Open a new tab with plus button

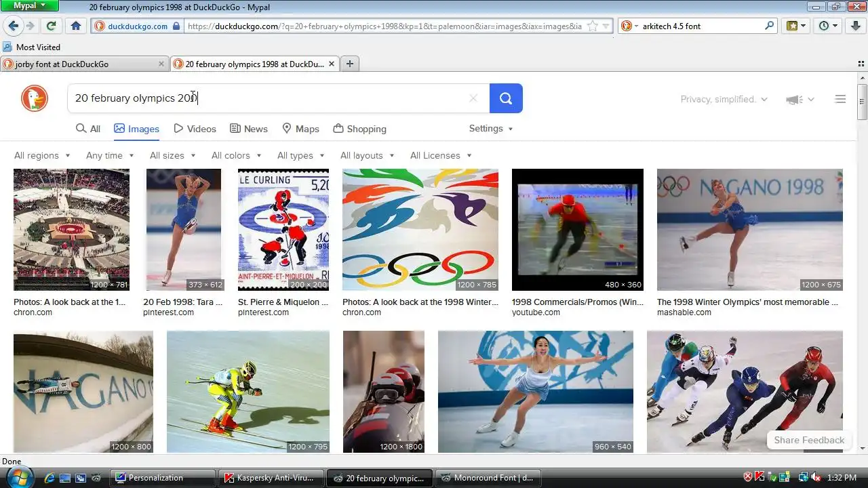pos(350,64)
